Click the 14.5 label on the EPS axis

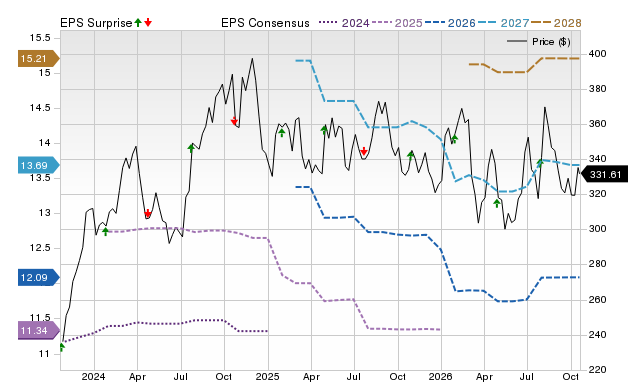coord(40,108)
